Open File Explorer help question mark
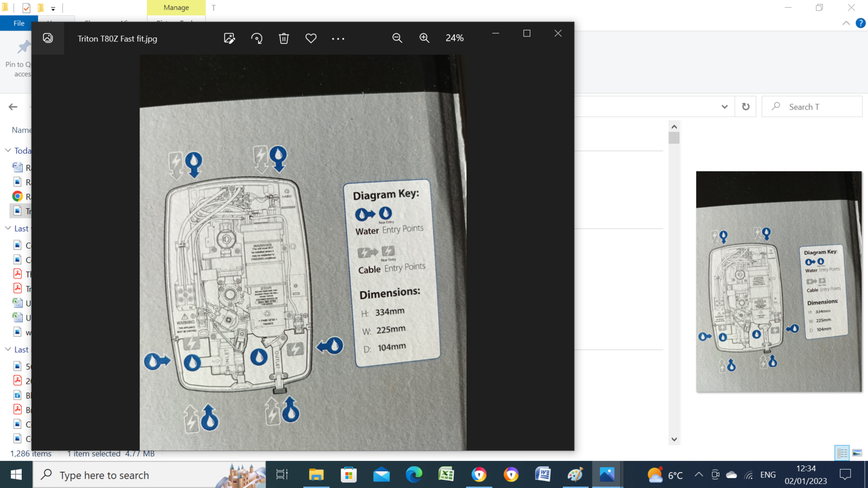The image size is (868, 488). coord(860,23)
